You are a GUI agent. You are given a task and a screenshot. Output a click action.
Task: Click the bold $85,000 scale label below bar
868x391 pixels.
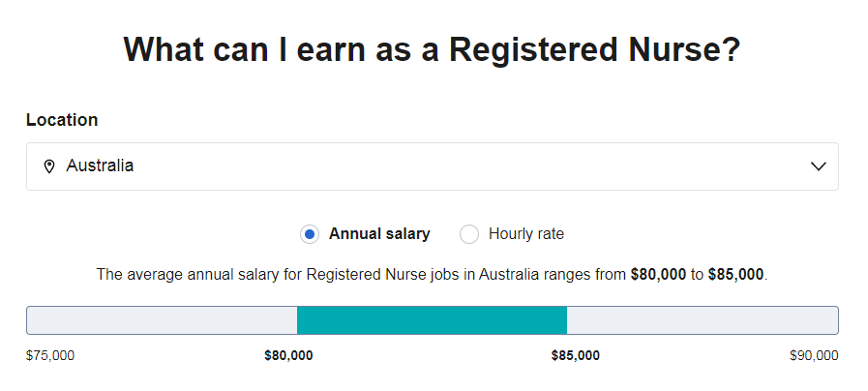point(575,355)
